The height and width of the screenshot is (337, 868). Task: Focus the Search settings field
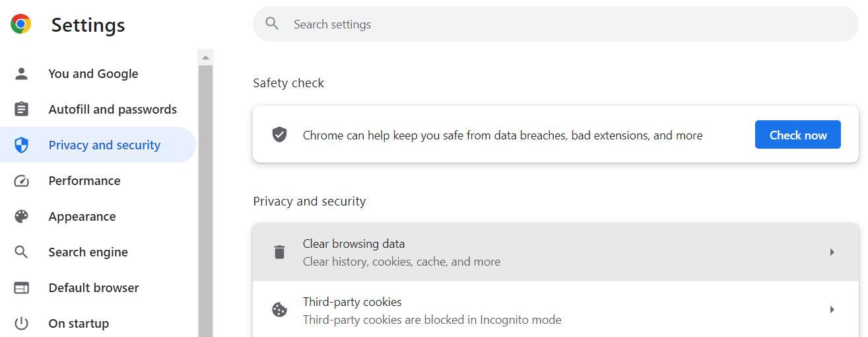coord(554,24)
